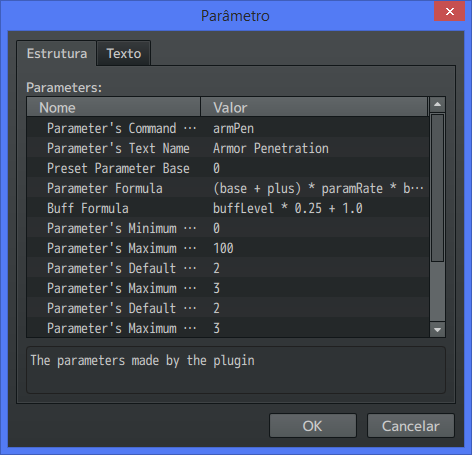Click the Armor Penetration value
Viewport: 472px width, 455px height.
271,148
